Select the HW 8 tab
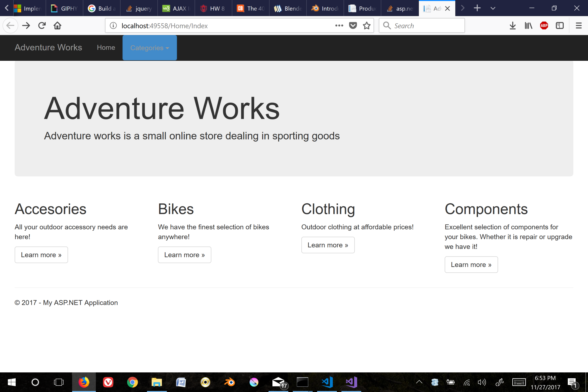 pos(213,8)
